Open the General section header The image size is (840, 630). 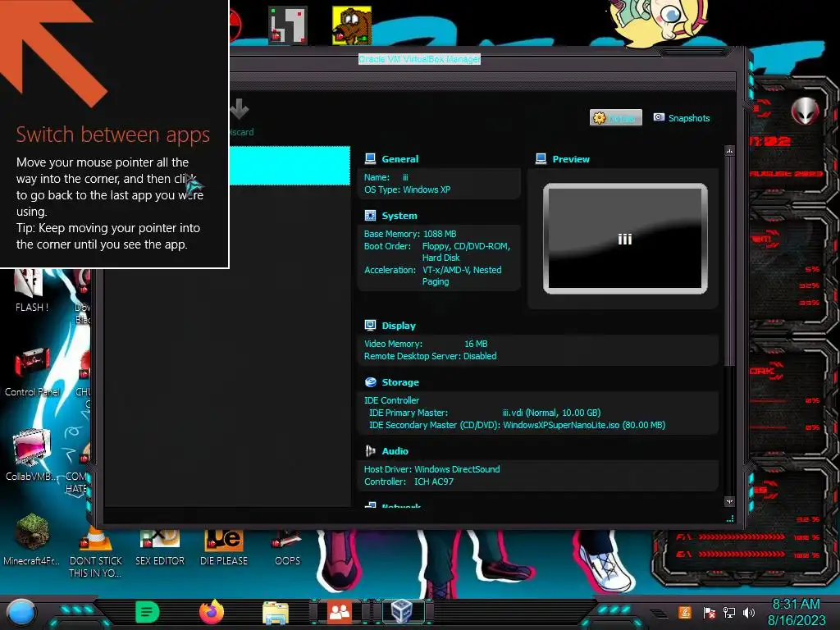[x=399, y=159]
